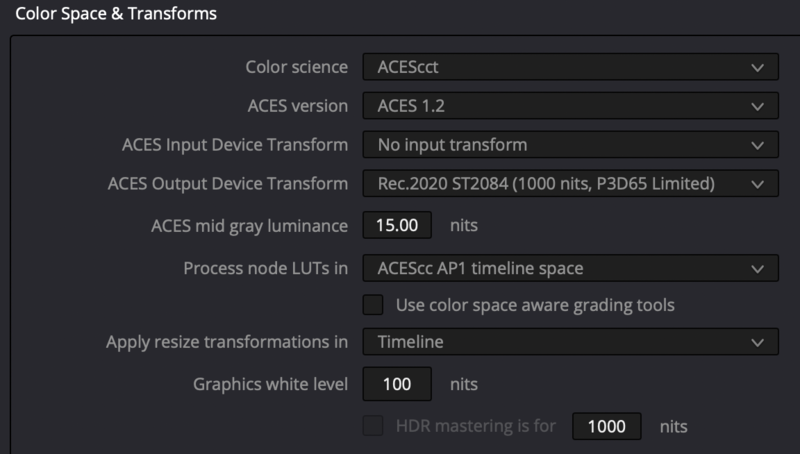Open the ACES version dropdown
800x454 pixels.
pos(568,106)
